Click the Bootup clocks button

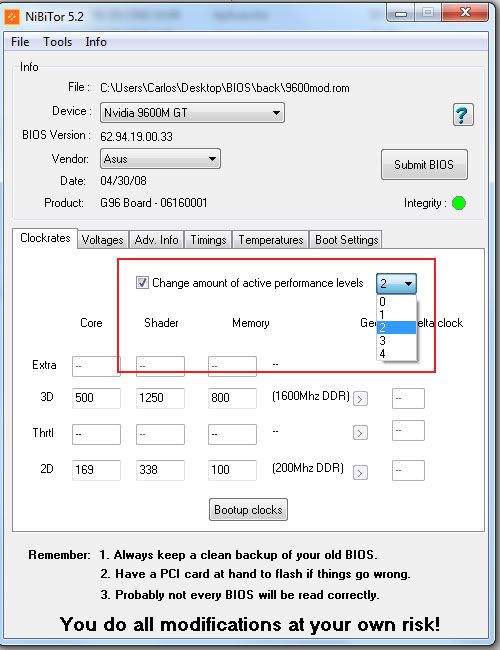(248, 509)
